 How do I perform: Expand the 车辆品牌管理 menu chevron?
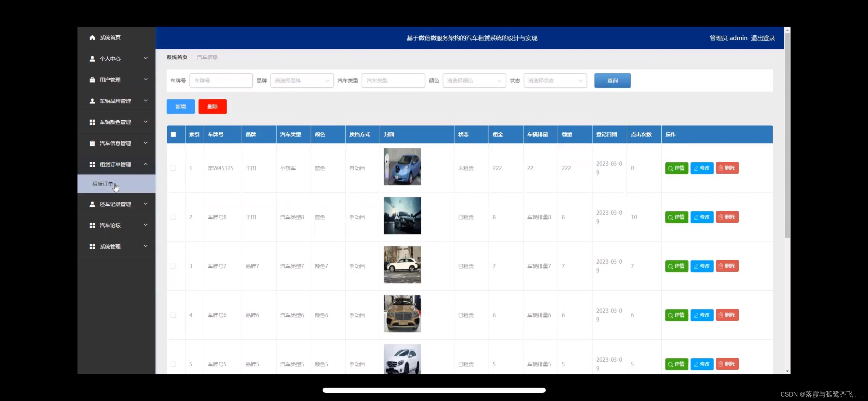pos(146,100)
